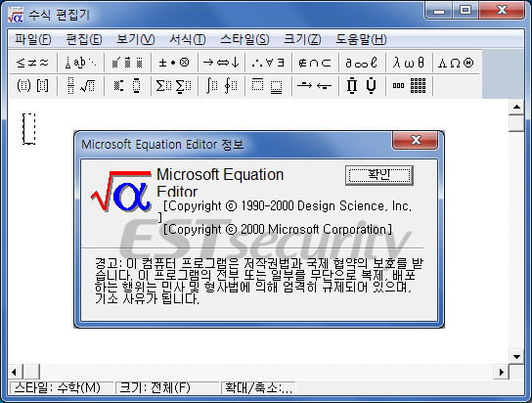532x403 pixels.
Task: Open the uppercase Greek letters palette
Action: click(x=456, y=63)
